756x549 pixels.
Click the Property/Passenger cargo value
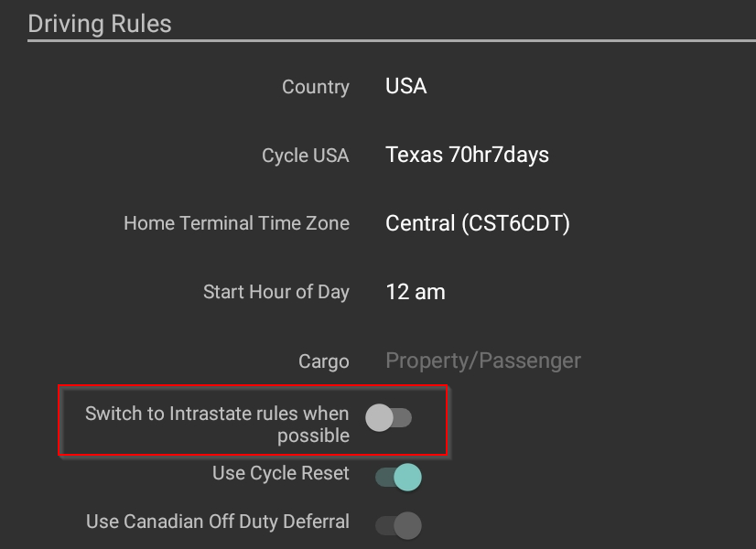pos(482,361)
